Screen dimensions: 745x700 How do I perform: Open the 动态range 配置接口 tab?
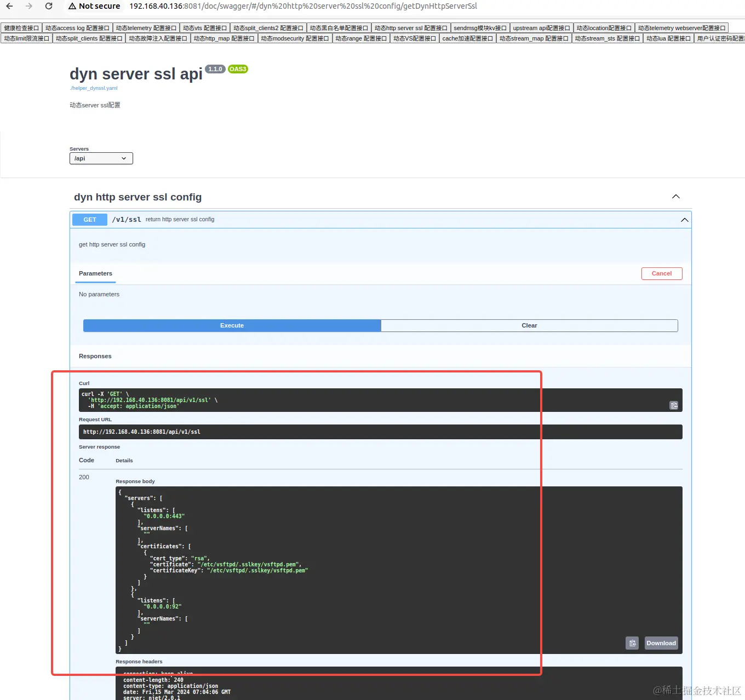[x=361, y=38]
